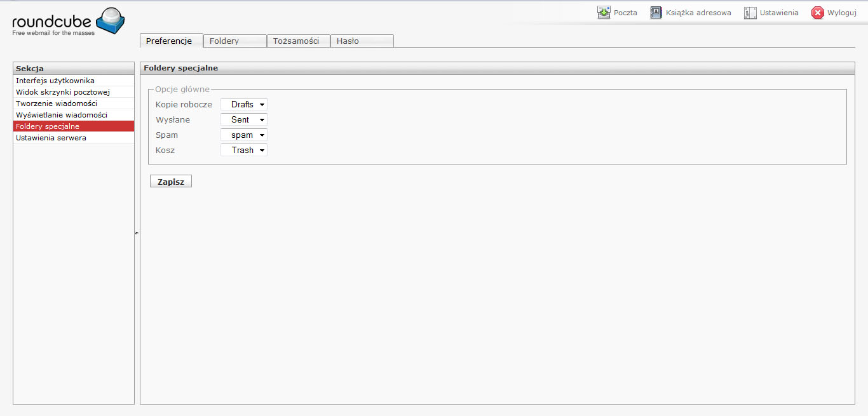This screenshot has height=416, width=868.
Task: Click the Ustawienia settings icon
Action: pyautogui.click(x=750, y=13)
